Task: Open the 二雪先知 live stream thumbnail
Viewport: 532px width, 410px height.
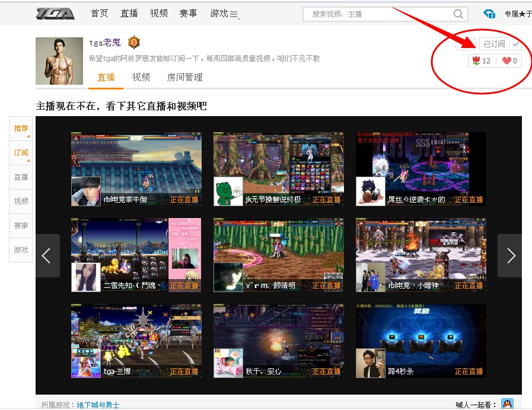Action: point(136,255)
